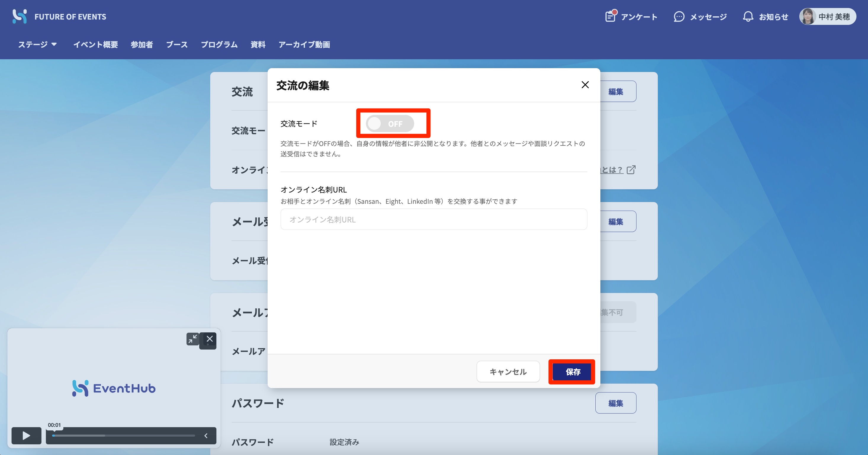Go to the イベント概要 menu item
This screenshot has width=868, height=455.
pyautogui.click(x=96, y=44)
